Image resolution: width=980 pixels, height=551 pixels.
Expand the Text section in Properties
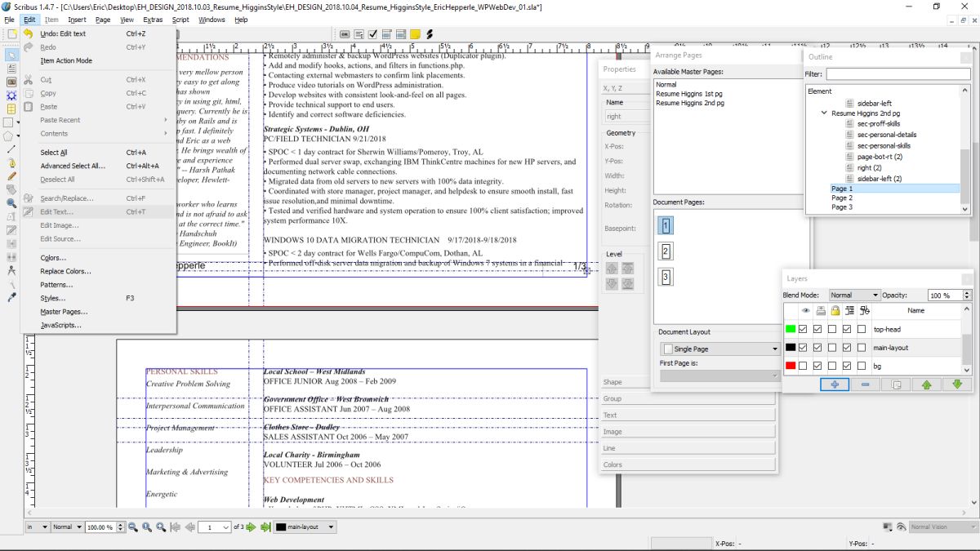coord(688,415)
